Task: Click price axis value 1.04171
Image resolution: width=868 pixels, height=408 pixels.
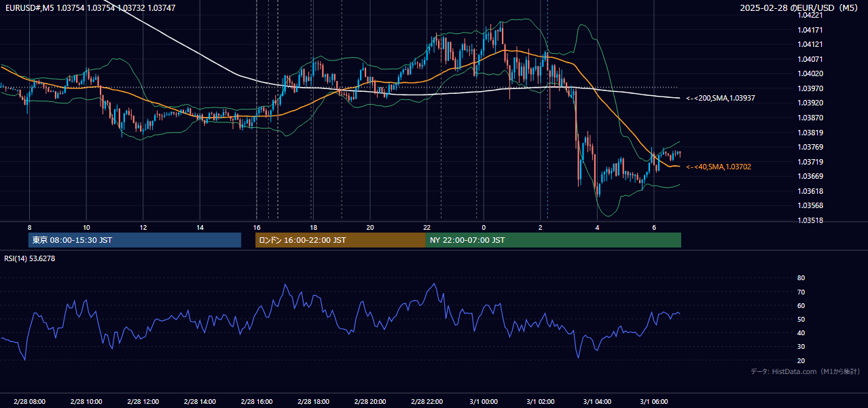Action: pos(811,30)
